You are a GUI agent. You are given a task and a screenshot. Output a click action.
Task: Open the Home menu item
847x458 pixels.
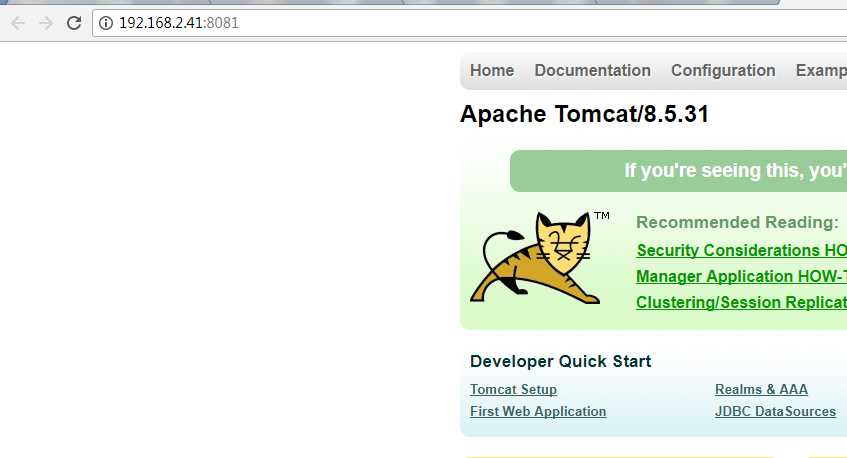click(x=492, y=71)
